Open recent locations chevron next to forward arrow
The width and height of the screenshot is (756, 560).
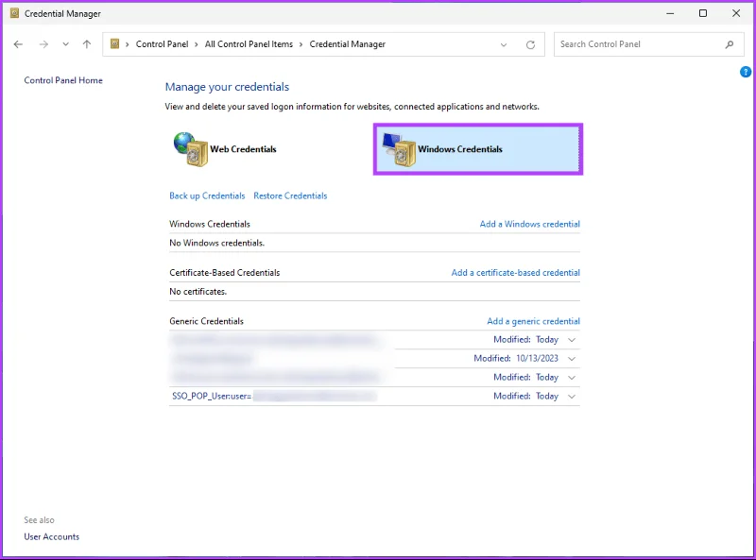(x=65, y=44)
